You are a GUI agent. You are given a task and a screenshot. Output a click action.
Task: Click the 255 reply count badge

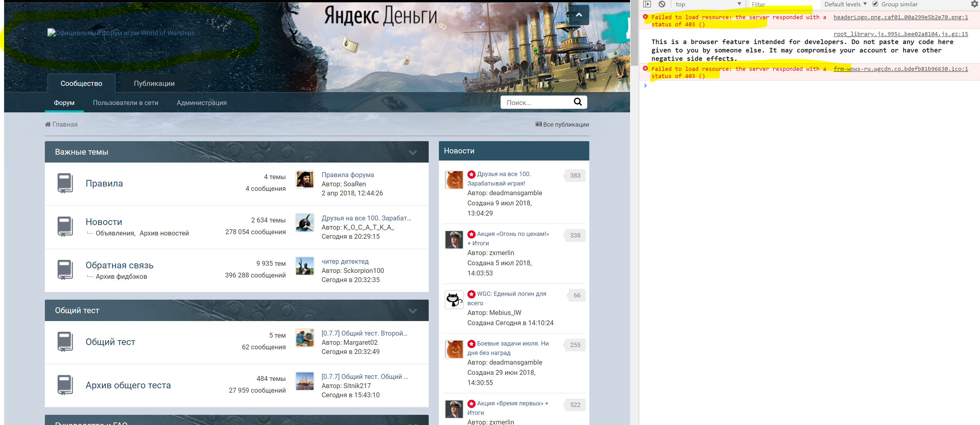click(575, 345)
